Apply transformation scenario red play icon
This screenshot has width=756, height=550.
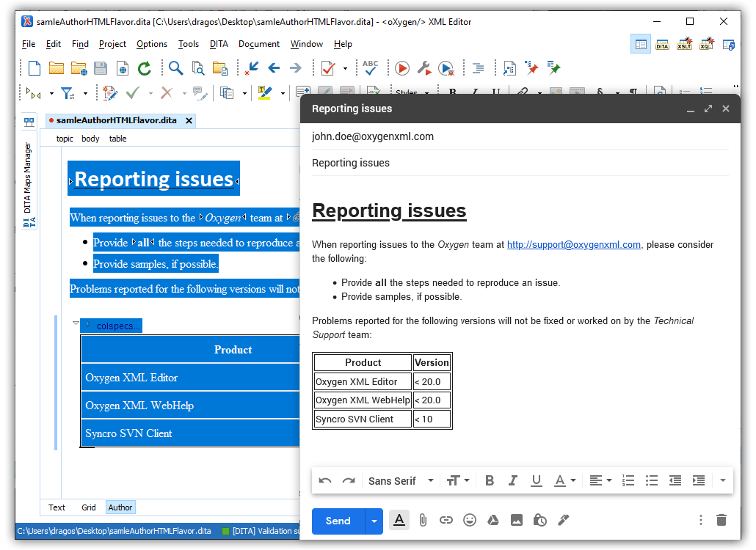point(402,68)
